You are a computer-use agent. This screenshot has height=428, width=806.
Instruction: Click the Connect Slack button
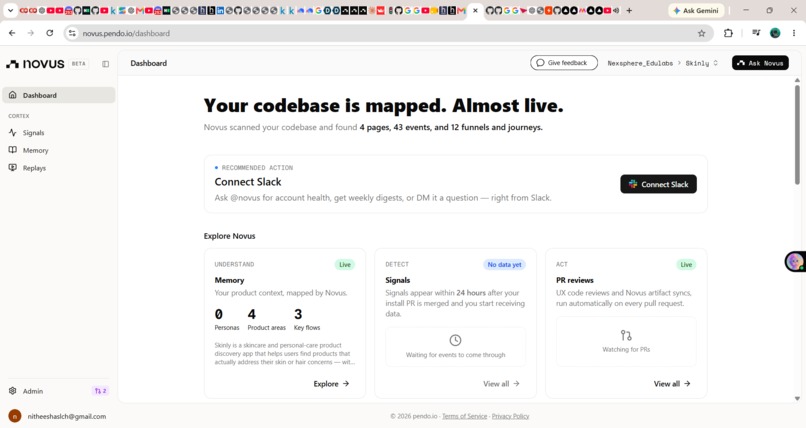(658, 184)
